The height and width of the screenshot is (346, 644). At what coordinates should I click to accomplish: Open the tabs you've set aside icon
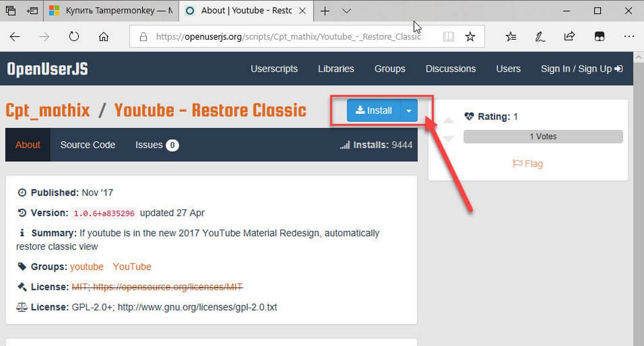(11, 11)
